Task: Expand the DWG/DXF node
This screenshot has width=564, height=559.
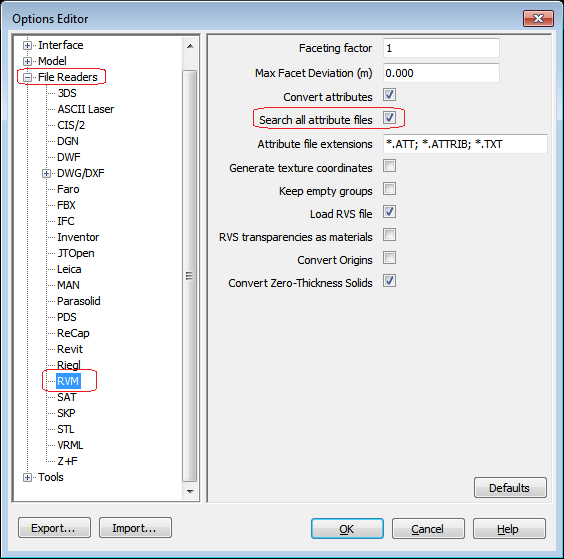Action: coord(46,173)
